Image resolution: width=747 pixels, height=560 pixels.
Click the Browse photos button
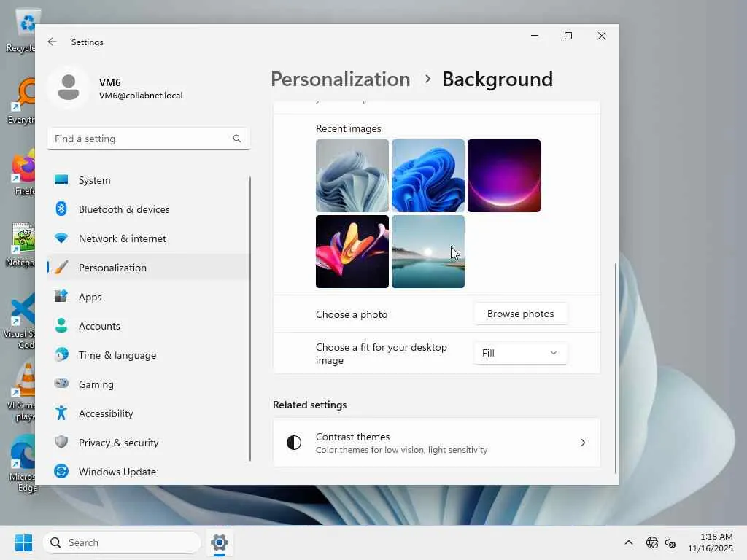[520, 314]
